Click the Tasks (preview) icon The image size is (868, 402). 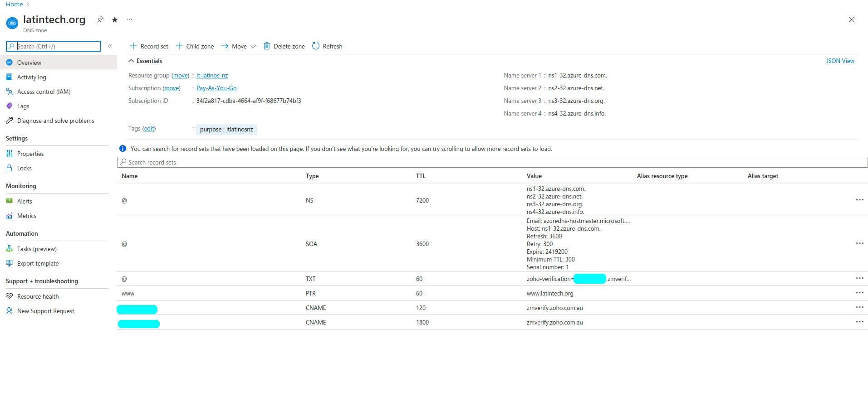point(9,249)
